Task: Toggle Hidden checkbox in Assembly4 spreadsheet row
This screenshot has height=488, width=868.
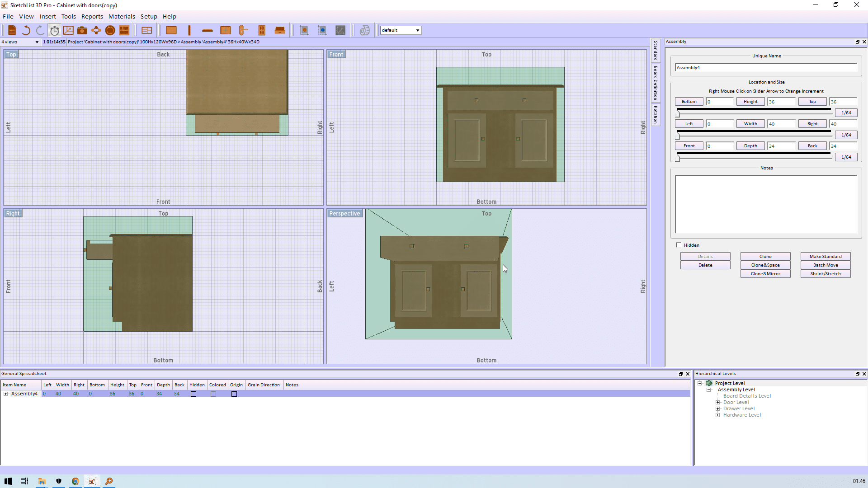Action: click(x=193, y=394)
